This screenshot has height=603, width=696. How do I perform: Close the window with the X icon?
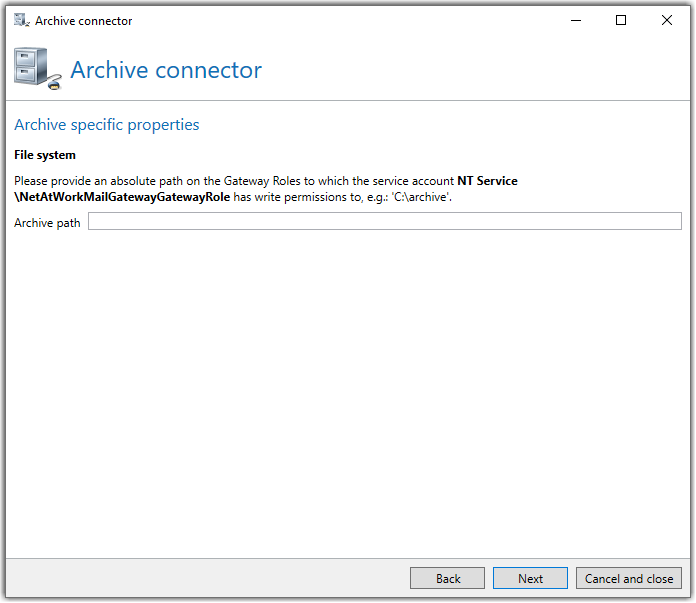point(667,20)
